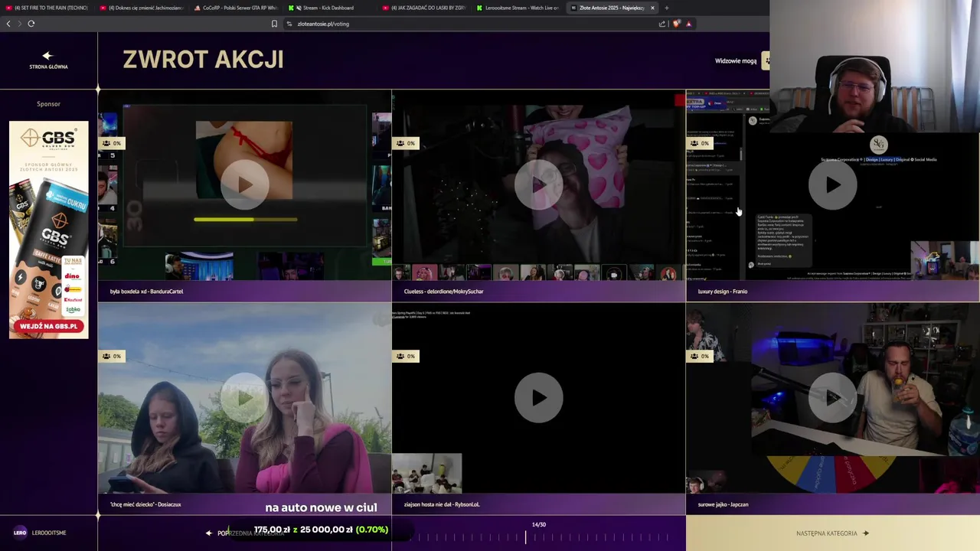The image size is (980, 551).
Task: Play the "luxury design - Franio" clip
Action: [832, 185]
